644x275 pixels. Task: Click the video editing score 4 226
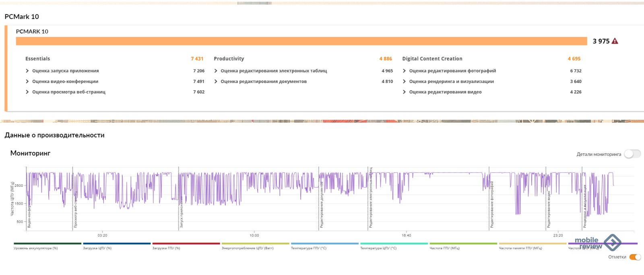tap(576, 92)
